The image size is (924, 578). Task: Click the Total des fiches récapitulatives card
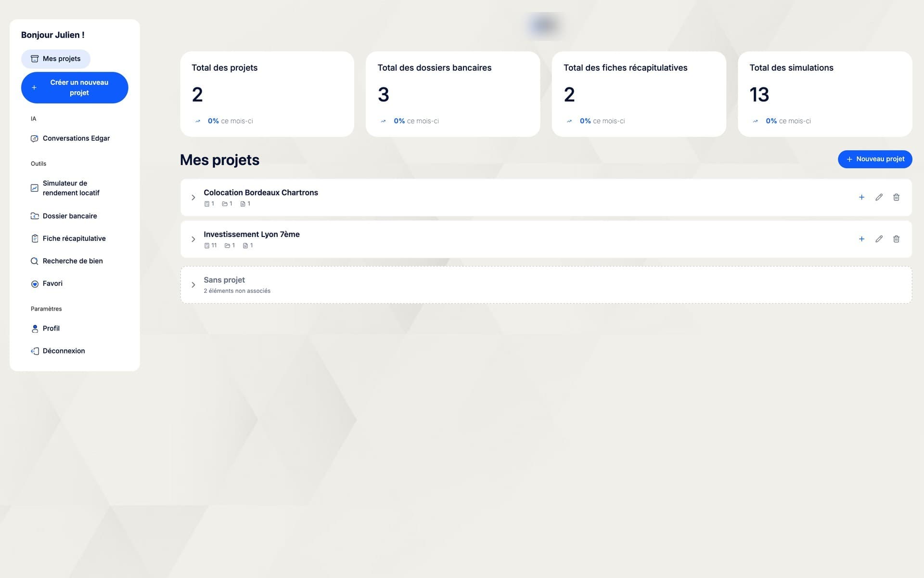click(x=639, y=94)
